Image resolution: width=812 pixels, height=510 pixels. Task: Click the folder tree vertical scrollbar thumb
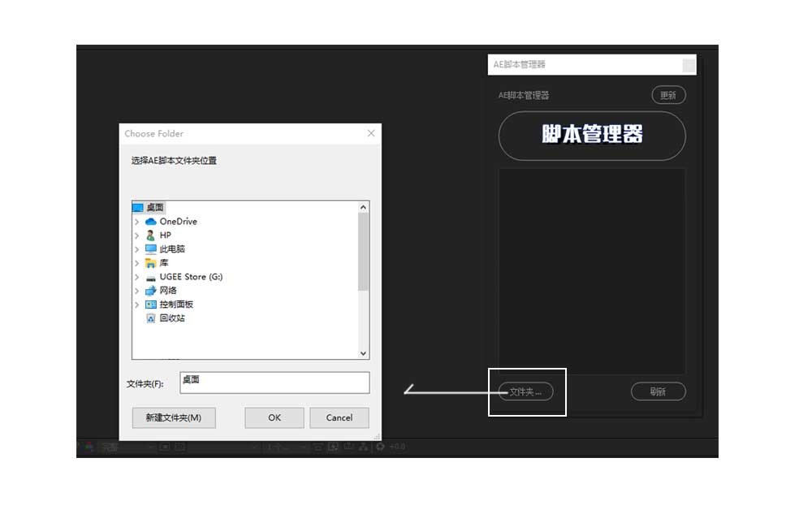pyautogui.click(x=364, y=252)
